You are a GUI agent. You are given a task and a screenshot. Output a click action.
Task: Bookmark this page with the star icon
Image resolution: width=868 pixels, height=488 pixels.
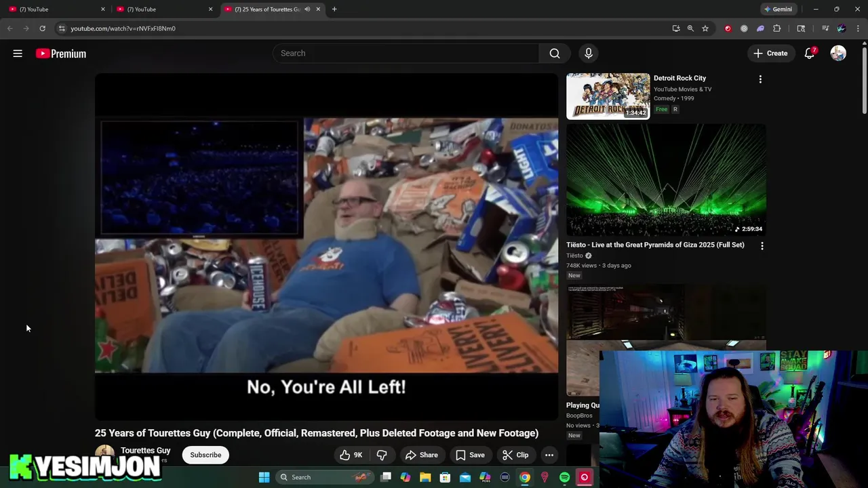click(705, 28)
